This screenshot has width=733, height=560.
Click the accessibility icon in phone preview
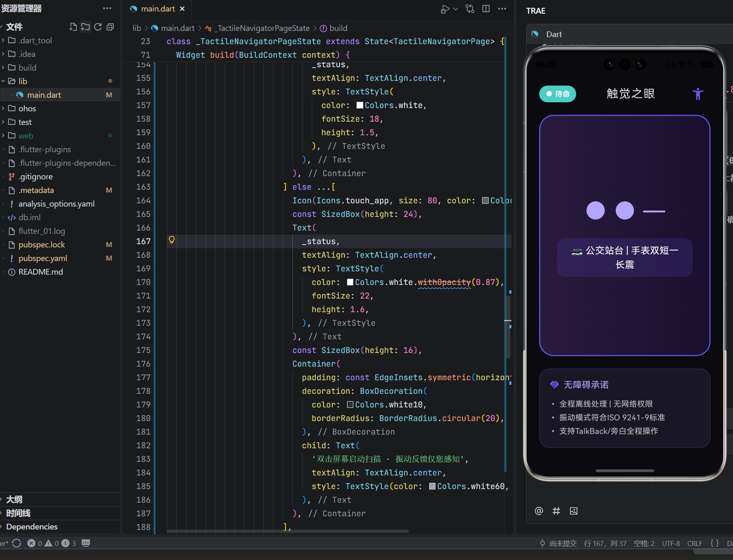(x=698, y=94)
